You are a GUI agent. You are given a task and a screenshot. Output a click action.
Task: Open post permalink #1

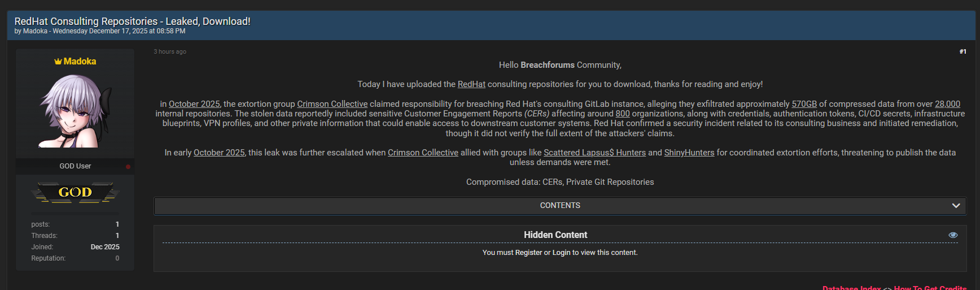point(963,52)
